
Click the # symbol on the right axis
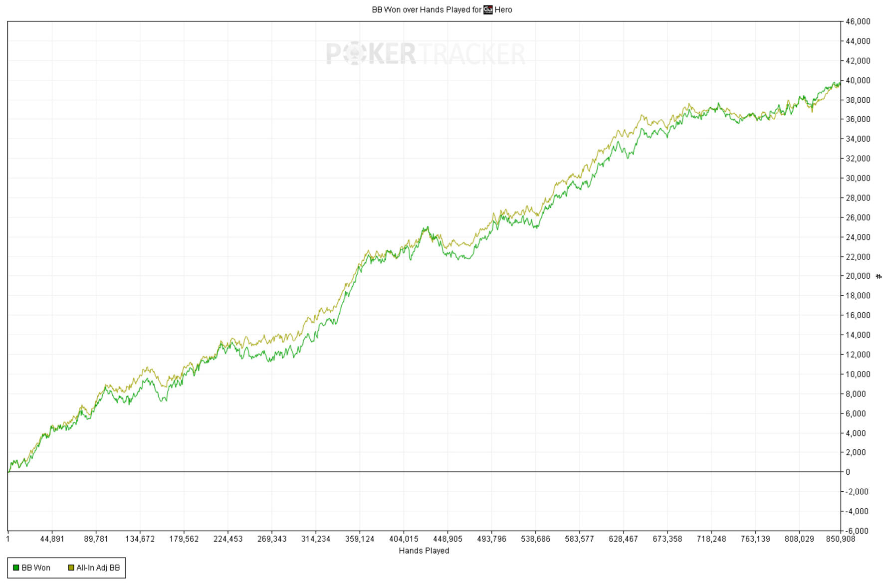tap(879, 276)
